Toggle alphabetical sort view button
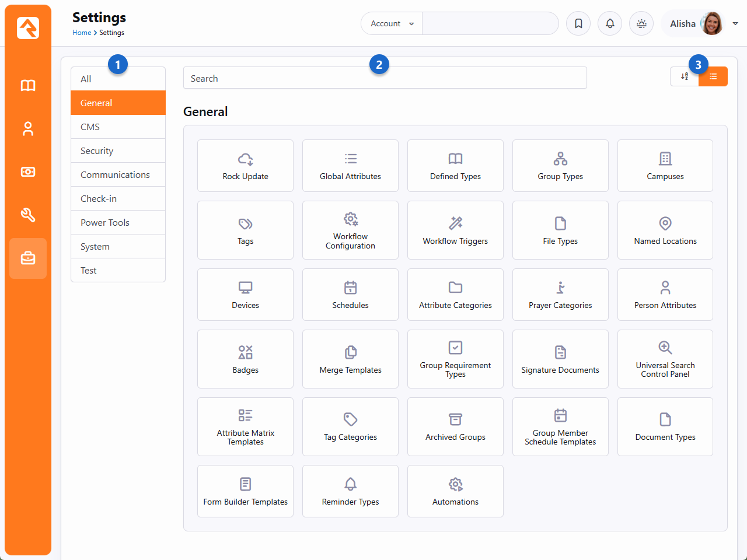 coord(685,76)
